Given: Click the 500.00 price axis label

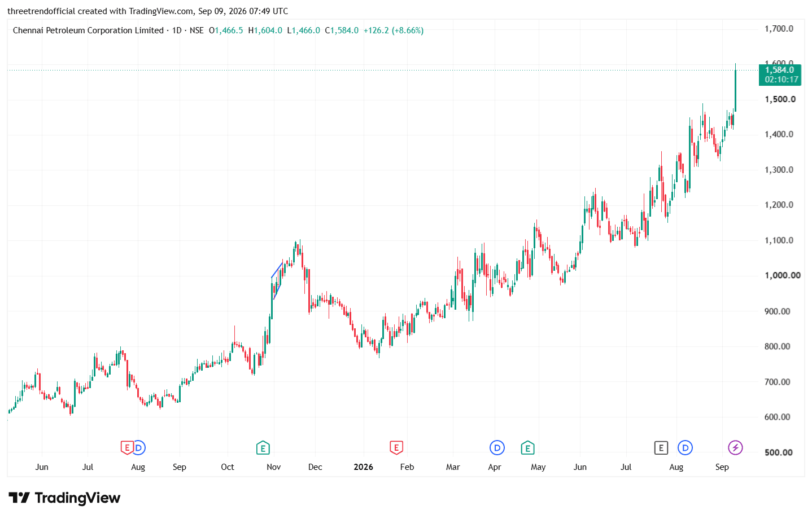Looking at the screenshot, I should click(779, 452).
